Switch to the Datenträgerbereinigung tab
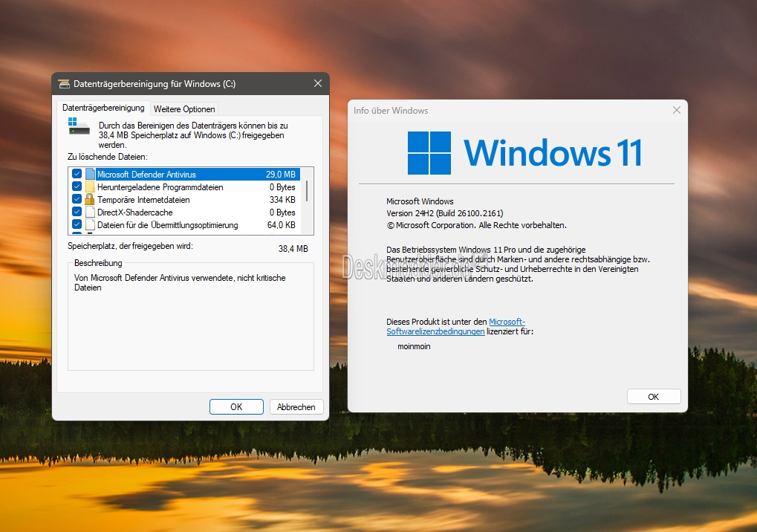757x532 pixels. [x=103, y=108]
